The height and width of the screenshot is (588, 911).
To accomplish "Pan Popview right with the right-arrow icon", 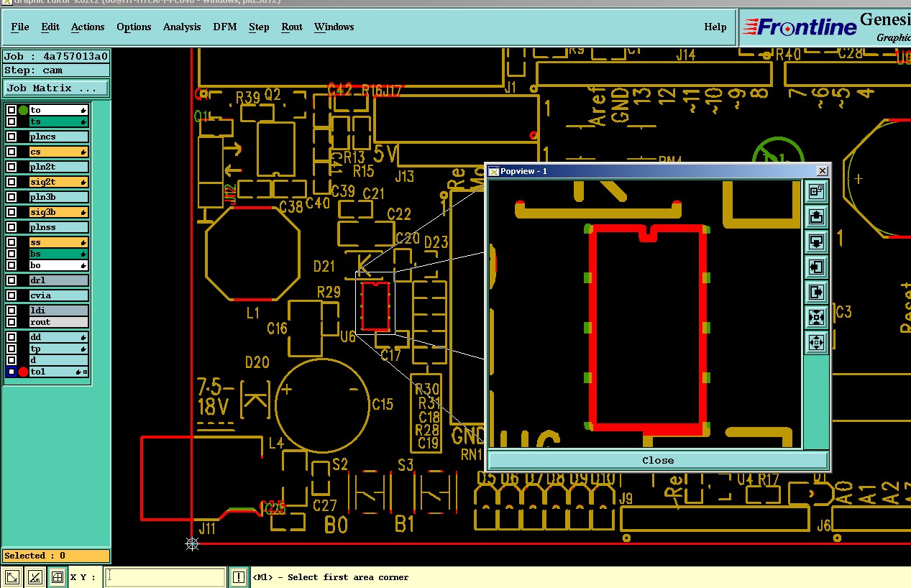I will coord(816,292).
